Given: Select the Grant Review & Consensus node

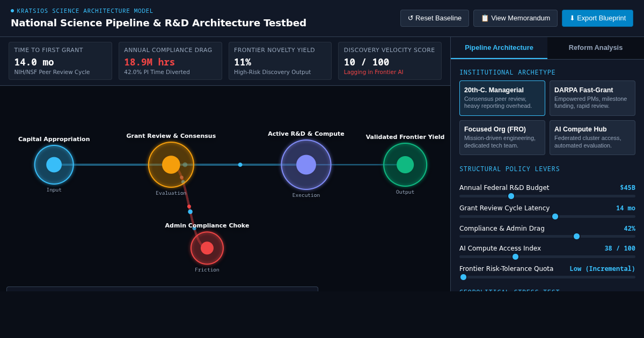Looking at the screenshot, I should tap(171, 165).
